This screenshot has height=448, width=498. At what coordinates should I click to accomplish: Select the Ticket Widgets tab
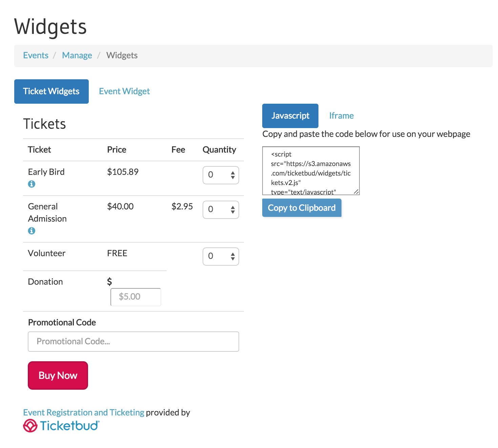[x=51, y=91]
